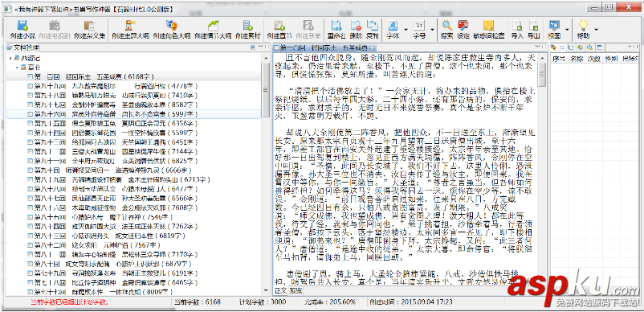Open the dropdown arrow next to 视图
Image resolution: width=644 pixels, height=312 pixels.
click(x=567, y=29)
